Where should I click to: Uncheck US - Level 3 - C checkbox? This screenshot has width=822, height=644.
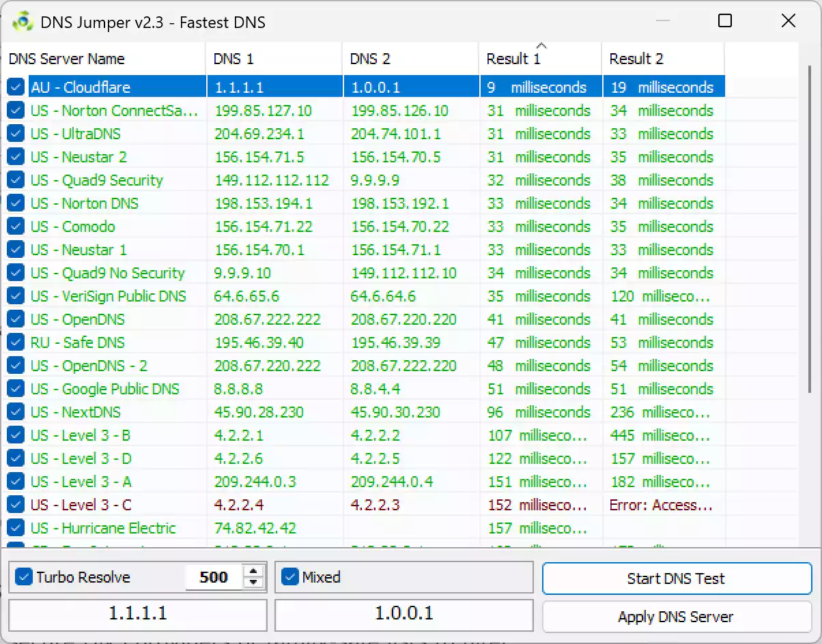(x=16, y=505)
